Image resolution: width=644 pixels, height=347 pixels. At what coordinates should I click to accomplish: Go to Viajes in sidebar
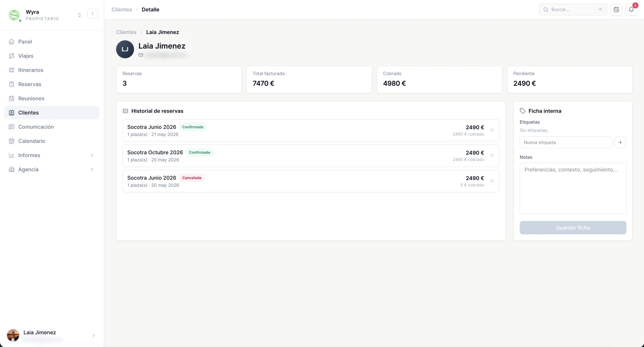[x=52, y=56]
